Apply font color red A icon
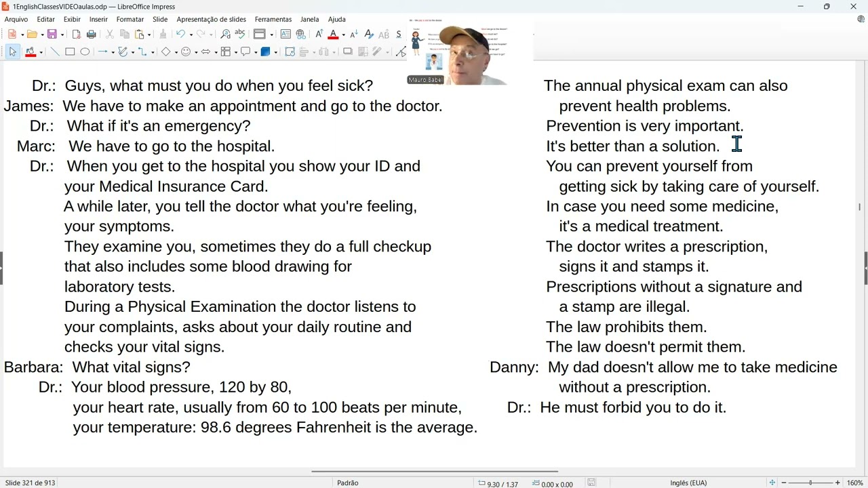Viewport: 868px width, 488px height. 333,34
